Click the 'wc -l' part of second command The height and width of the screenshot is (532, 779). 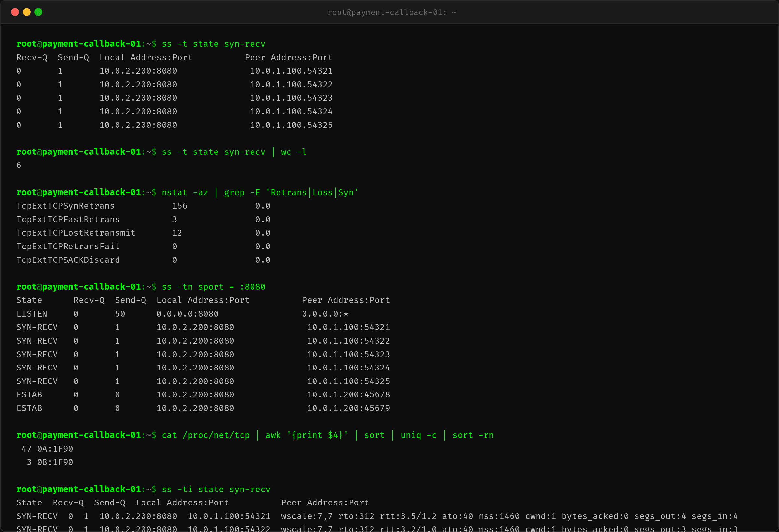tap(294, 152)
